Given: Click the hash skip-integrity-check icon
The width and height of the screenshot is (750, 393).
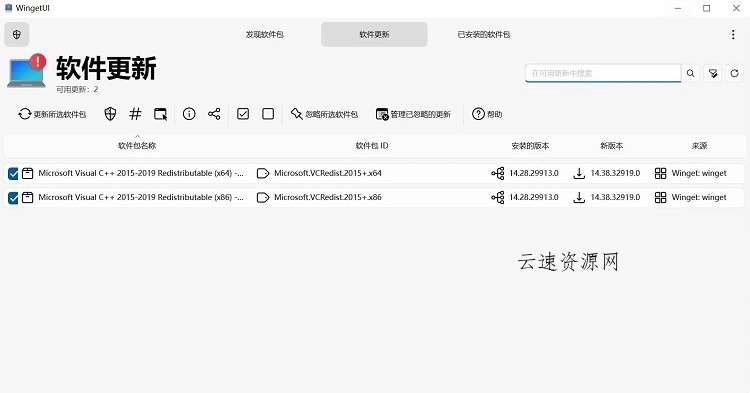Looking at the screenshot, I should tap(135, 114).
